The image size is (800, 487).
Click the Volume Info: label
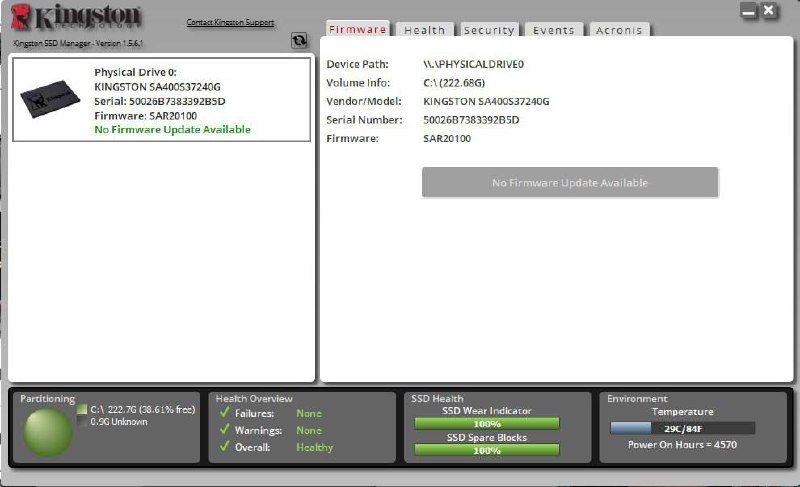click(358, 83)
